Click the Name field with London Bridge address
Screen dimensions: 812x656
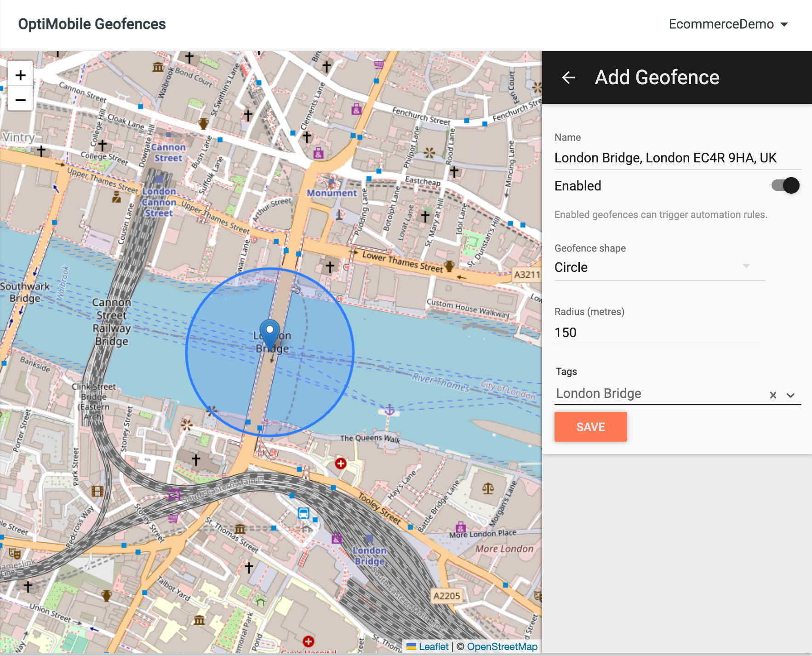coord(678,158)
